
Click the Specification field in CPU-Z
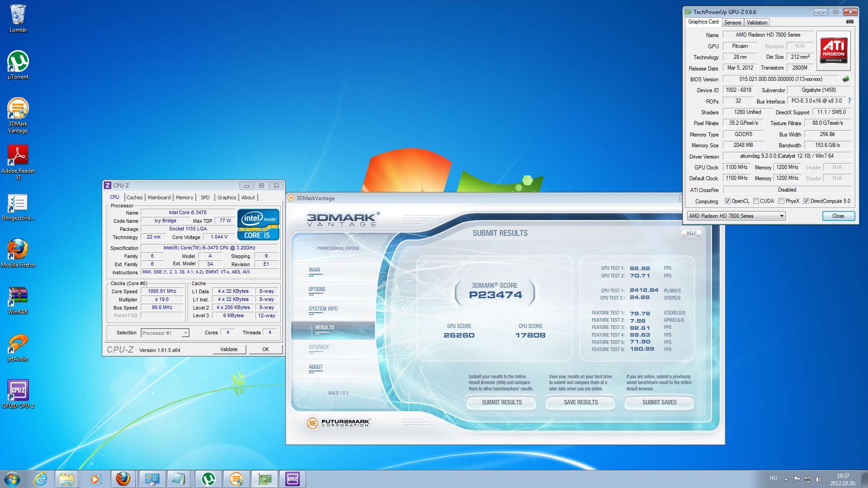pos(209,248)
